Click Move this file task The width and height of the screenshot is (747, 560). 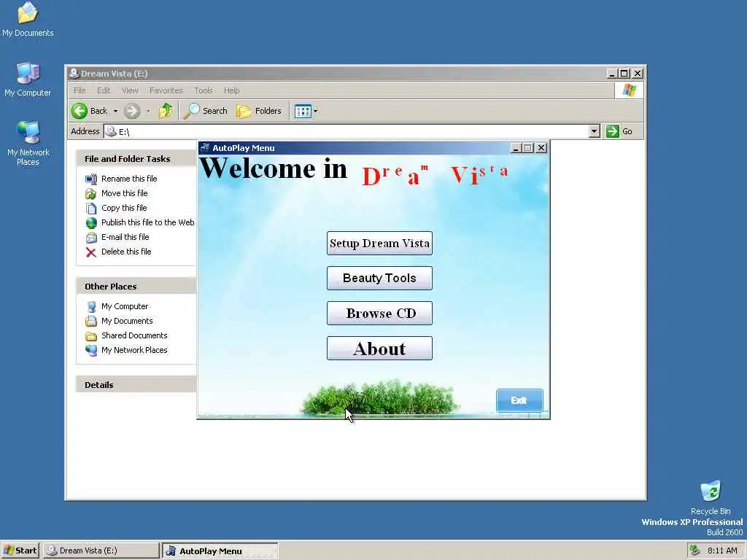tap(124, 193)
